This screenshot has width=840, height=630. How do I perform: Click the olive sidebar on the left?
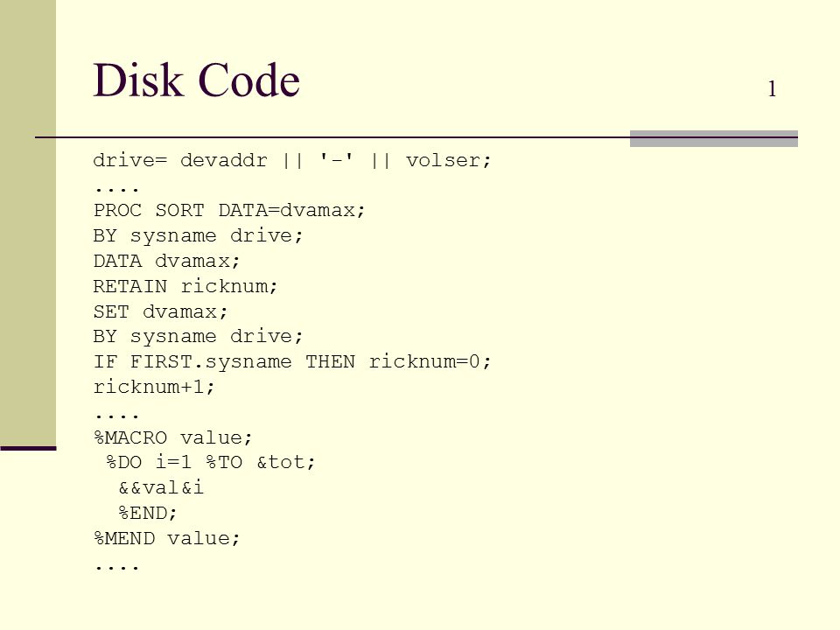click(x=28, y=223)
